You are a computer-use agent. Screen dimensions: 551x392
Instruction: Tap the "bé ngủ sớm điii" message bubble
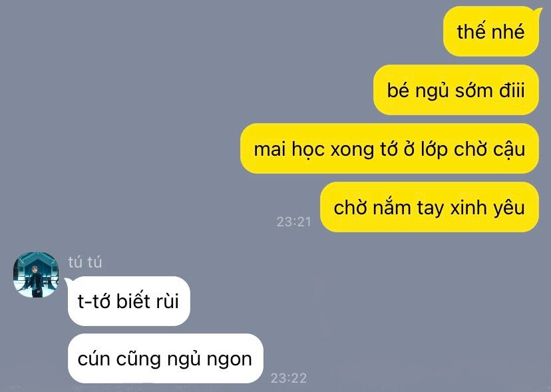tap(456, 90)
